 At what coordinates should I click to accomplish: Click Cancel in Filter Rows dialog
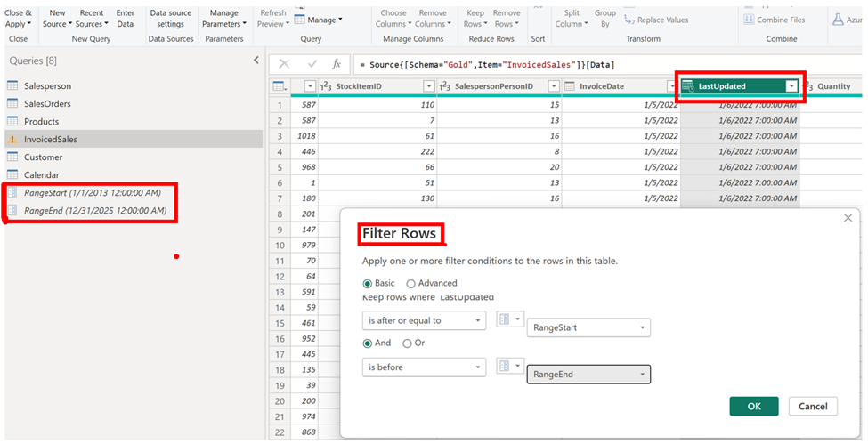coord(813,407)
